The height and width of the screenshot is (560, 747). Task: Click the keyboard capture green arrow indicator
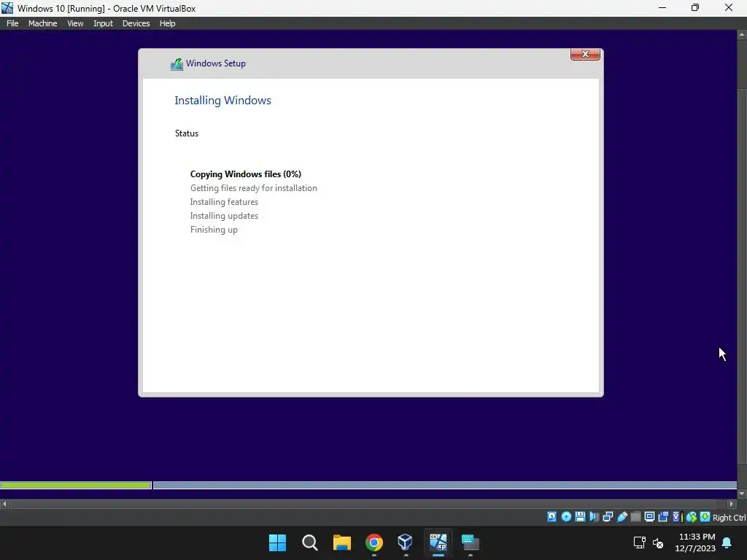(705, 517)
